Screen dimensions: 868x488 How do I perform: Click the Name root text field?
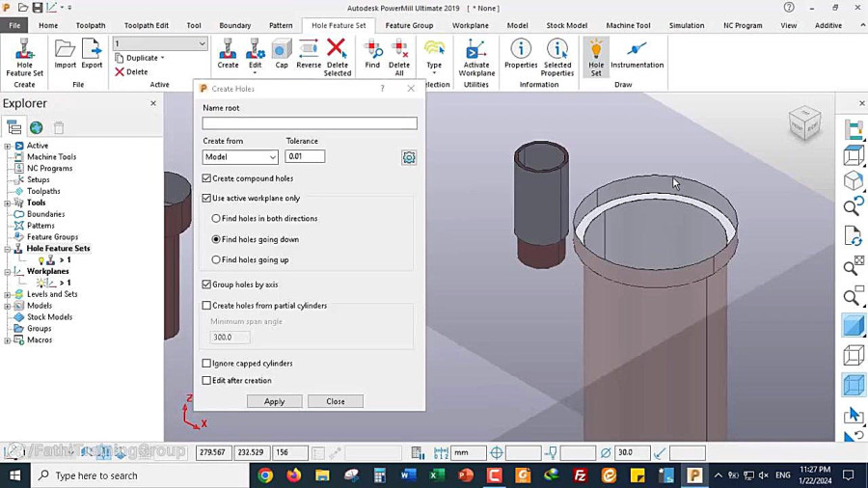click(310, 123)
